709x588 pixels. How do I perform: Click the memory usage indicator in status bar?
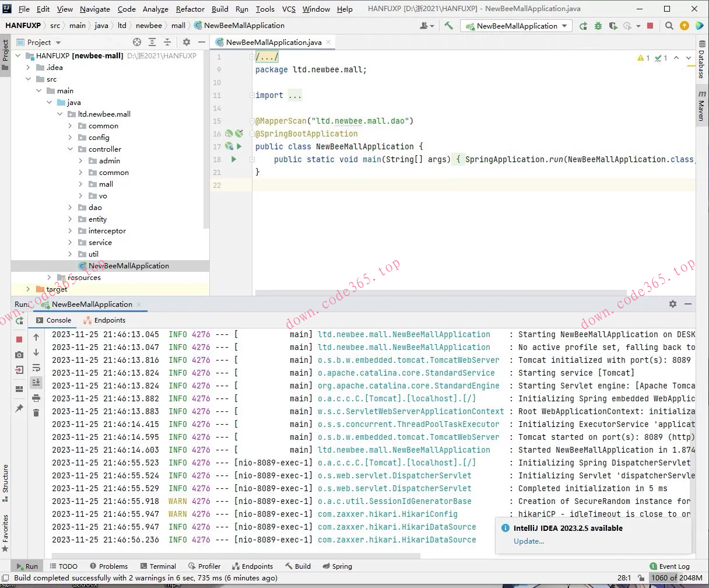tap(676, 578)
